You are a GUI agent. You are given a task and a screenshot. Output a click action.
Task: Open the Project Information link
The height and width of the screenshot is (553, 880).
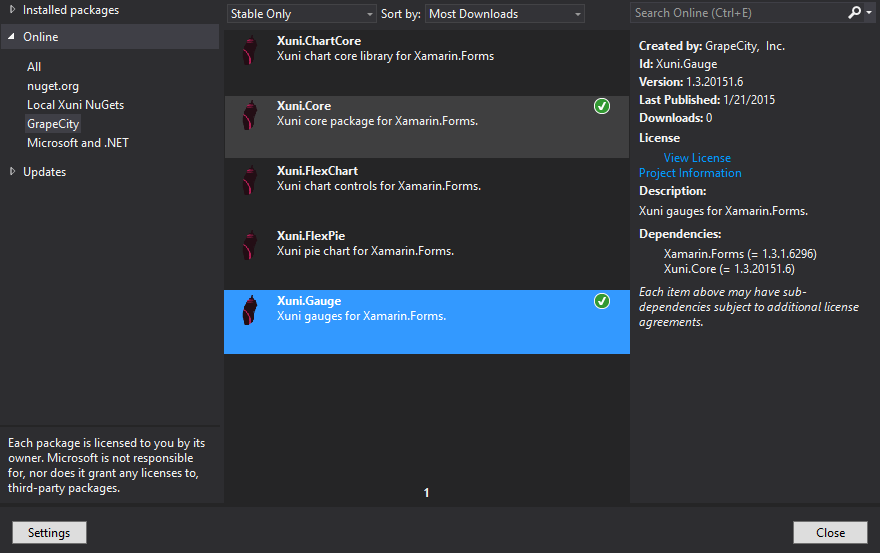point(690,173)
